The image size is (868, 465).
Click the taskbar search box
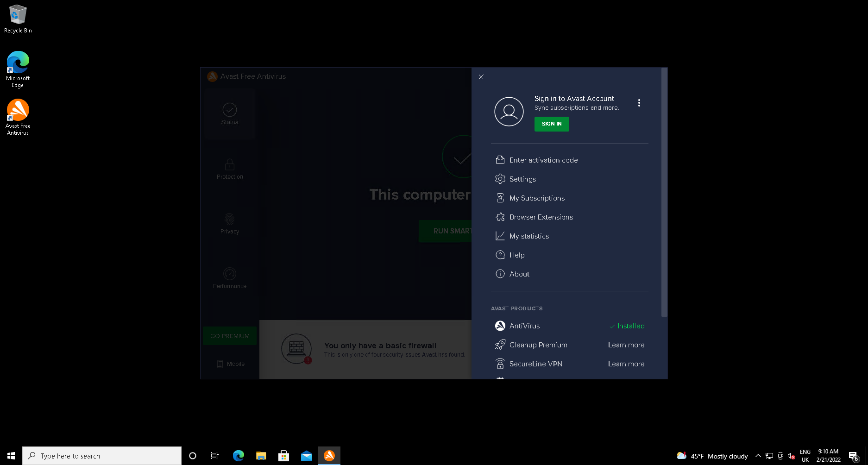(102, 456)
